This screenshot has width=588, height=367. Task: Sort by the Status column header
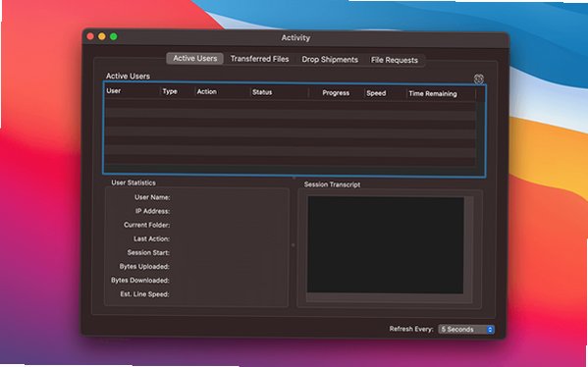[280, 92]
